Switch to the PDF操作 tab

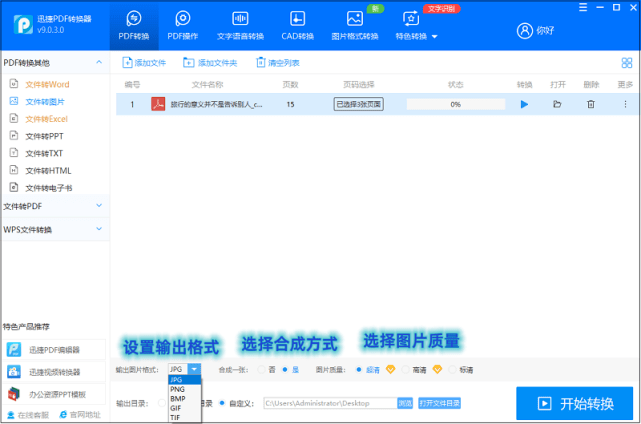coord(183,25)
